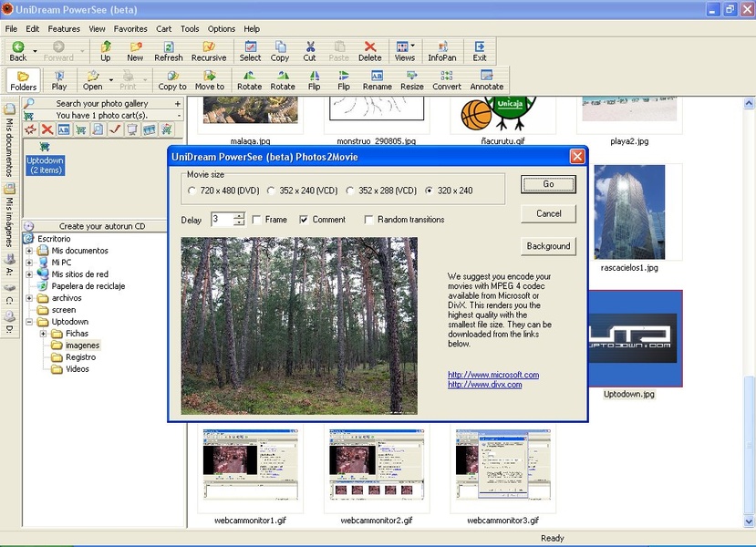This screenshot has height=547, width=756.
Task: Select 720 x 480 (DVD) movie size
Action: click(192, 191)
